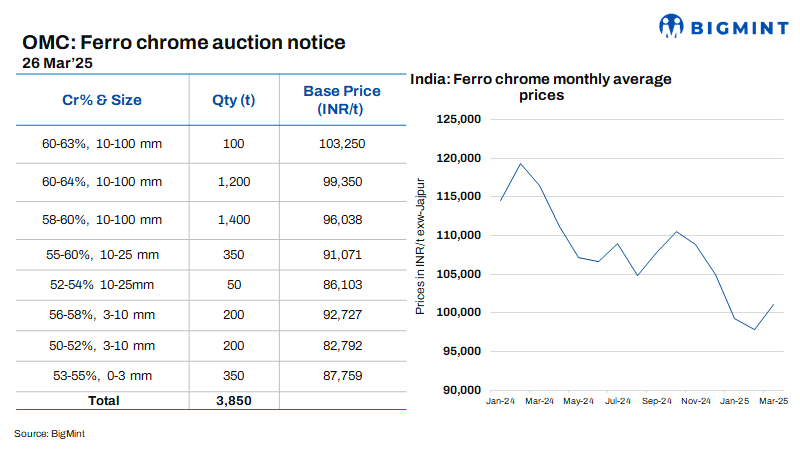Screen dimensions: 800x450
Task: Select the '60-63%, 10-100 mm' row cell
Action: (102, 144)
